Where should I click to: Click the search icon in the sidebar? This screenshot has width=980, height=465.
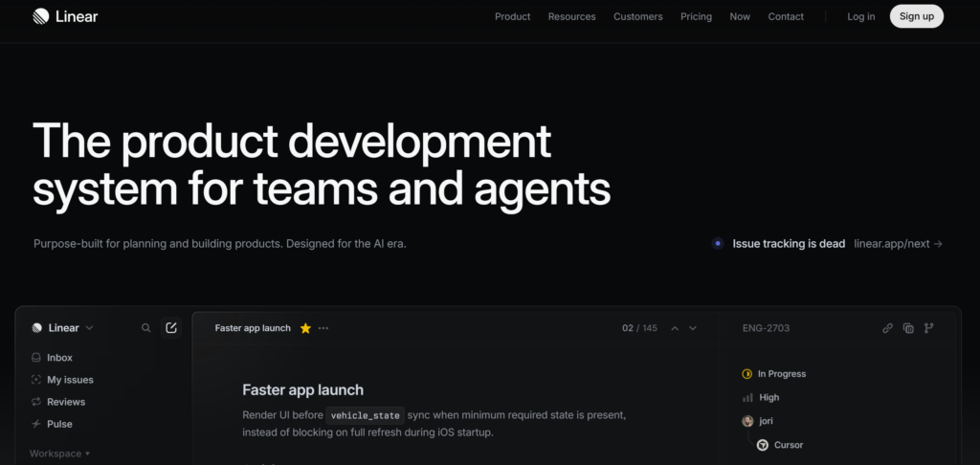(146, 327)
